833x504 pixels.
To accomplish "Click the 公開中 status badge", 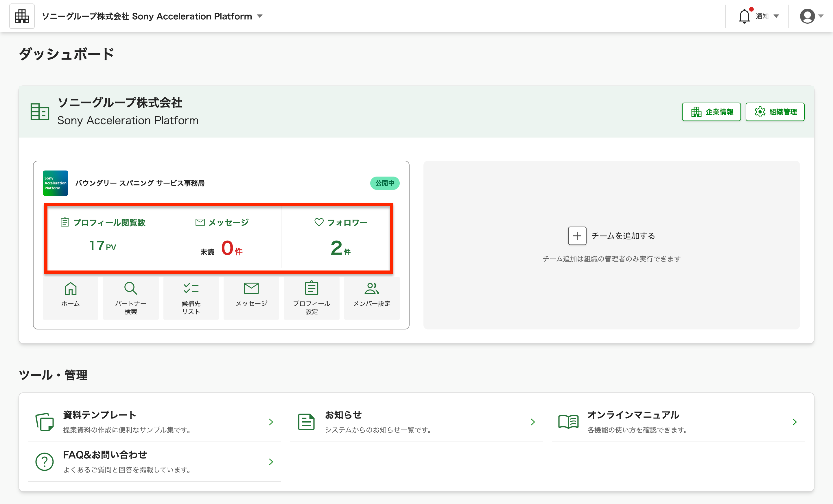I will tap(385, 183).
